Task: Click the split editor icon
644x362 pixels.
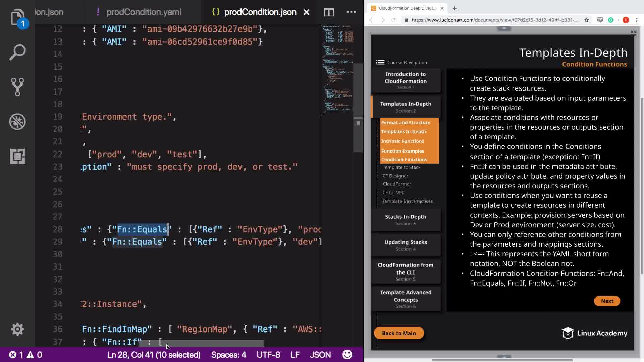Action: [329, 12]
